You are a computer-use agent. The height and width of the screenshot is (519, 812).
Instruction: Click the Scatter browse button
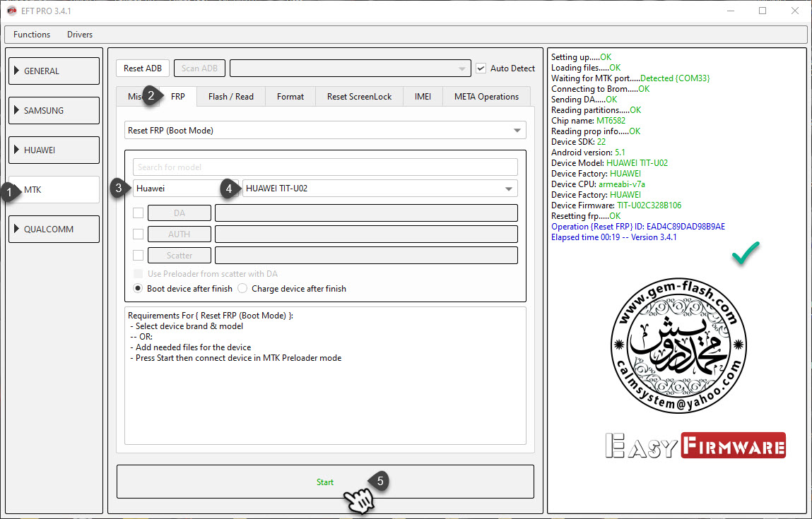click(180, 255)
